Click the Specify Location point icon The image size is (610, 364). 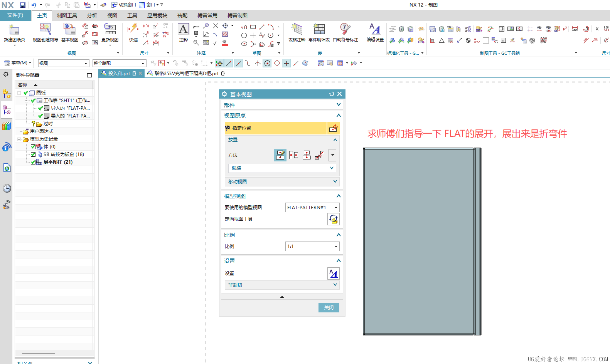(334, 128)
